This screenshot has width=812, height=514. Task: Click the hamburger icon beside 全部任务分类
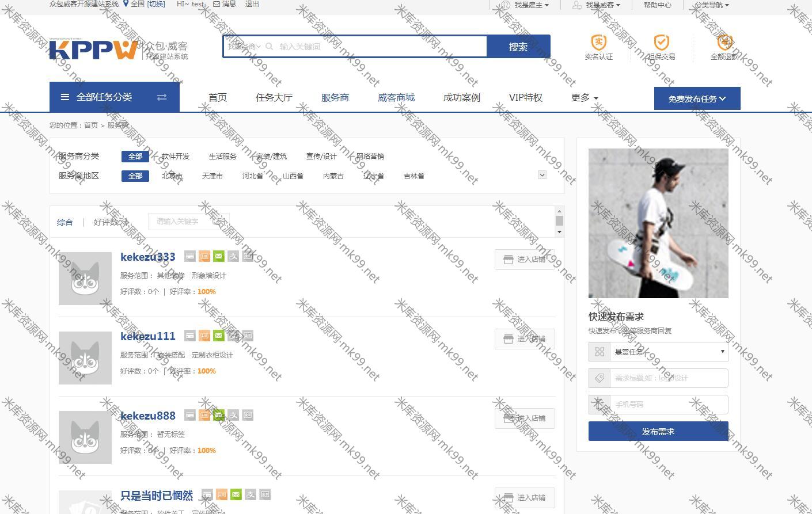point(65,97)
